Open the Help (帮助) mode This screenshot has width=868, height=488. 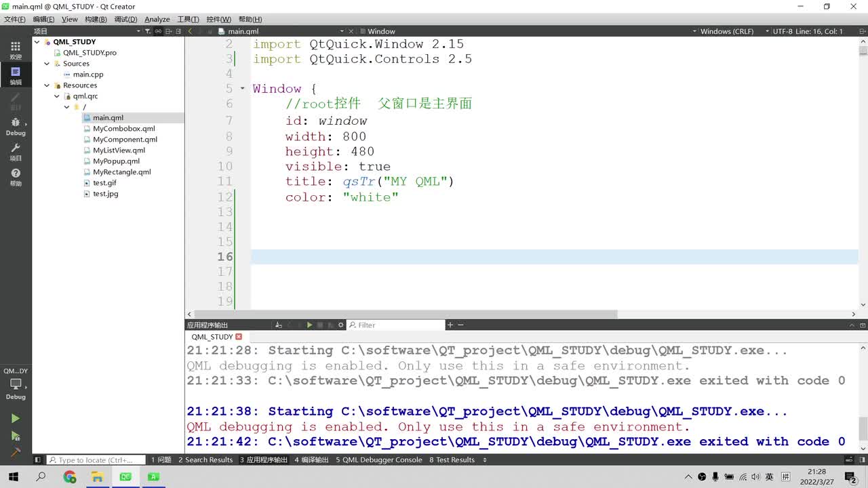tap(16, 177)
